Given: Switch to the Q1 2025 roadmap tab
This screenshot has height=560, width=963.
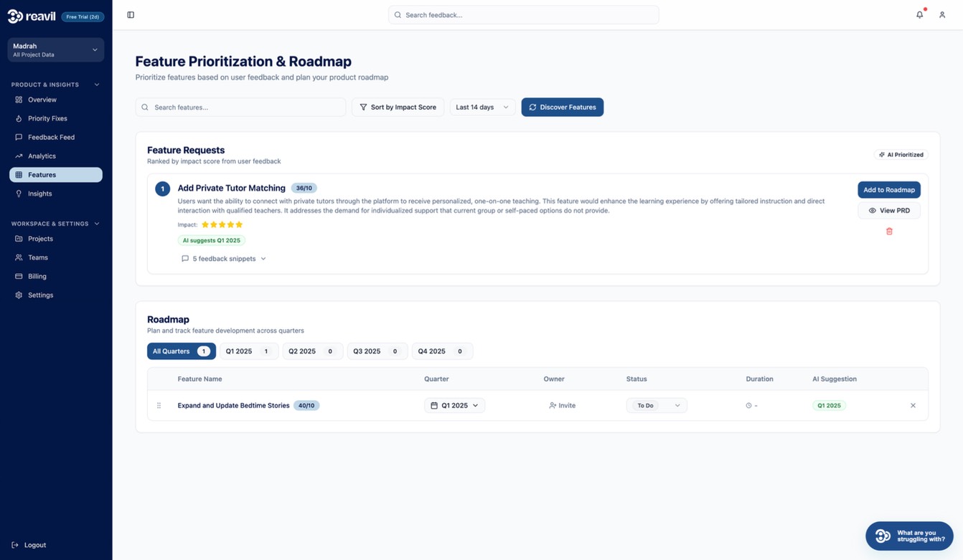Looking at the screenshot, I should click(248, 351).
